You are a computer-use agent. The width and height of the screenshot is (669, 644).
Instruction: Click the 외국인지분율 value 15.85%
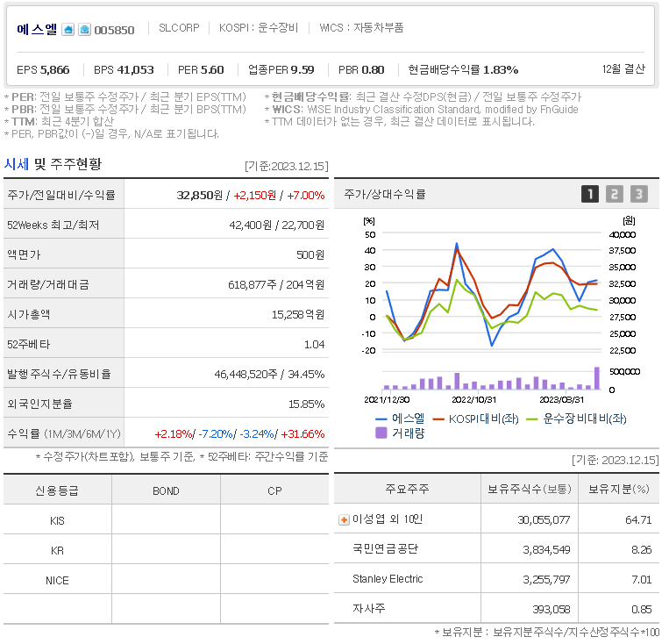click(x=307, y=404)
